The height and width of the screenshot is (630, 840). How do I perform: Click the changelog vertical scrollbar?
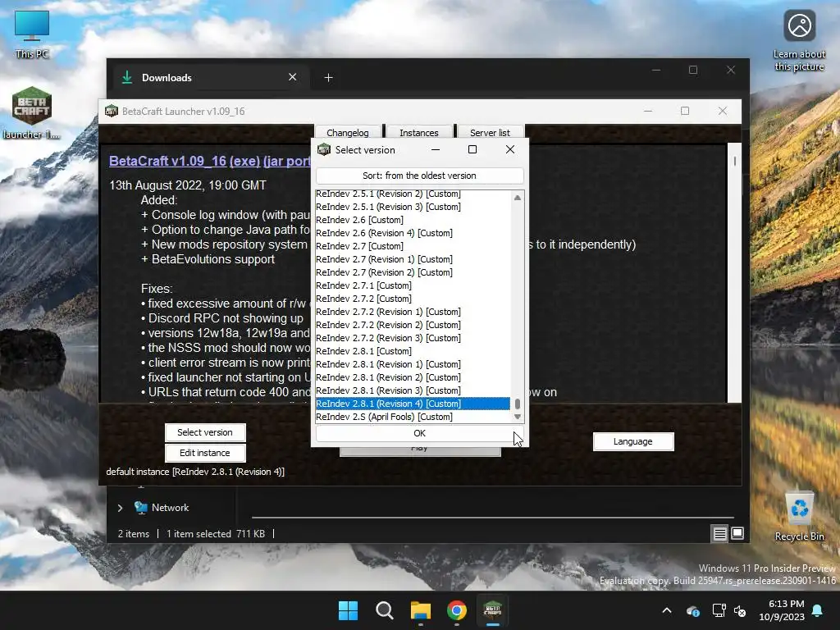point(734,272)
